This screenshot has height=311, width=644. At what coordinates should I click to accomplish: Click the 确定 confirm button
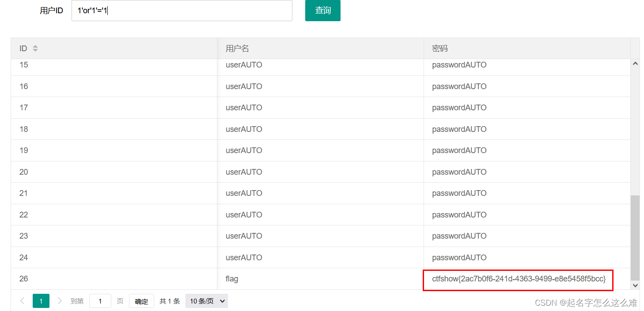[141, 301]
